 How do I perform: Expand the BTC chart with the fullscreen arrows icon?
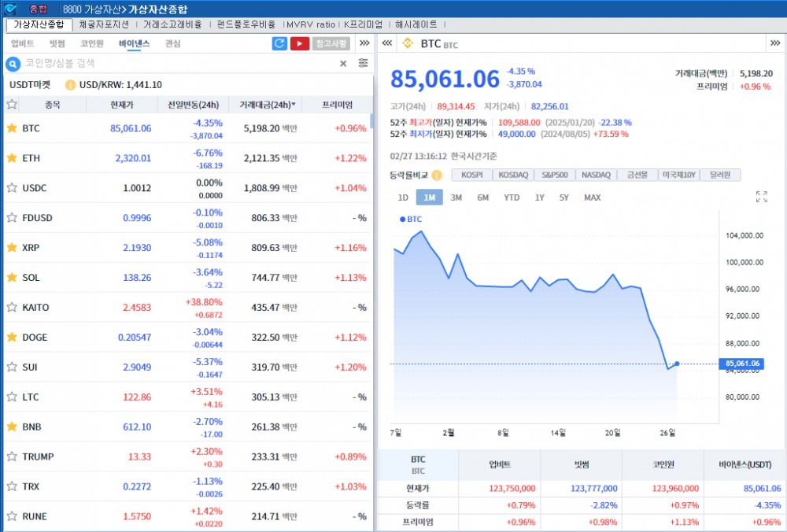tap(760, 197)
